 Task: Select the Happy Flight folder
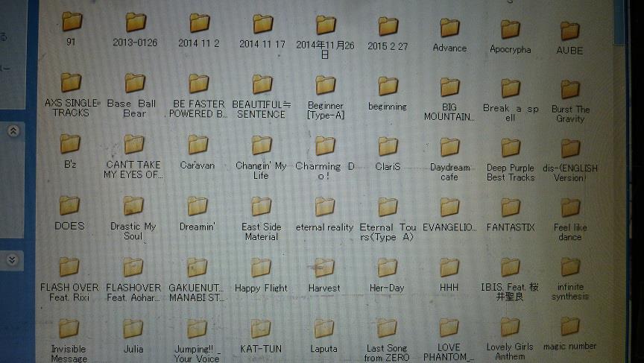(261, 268)
